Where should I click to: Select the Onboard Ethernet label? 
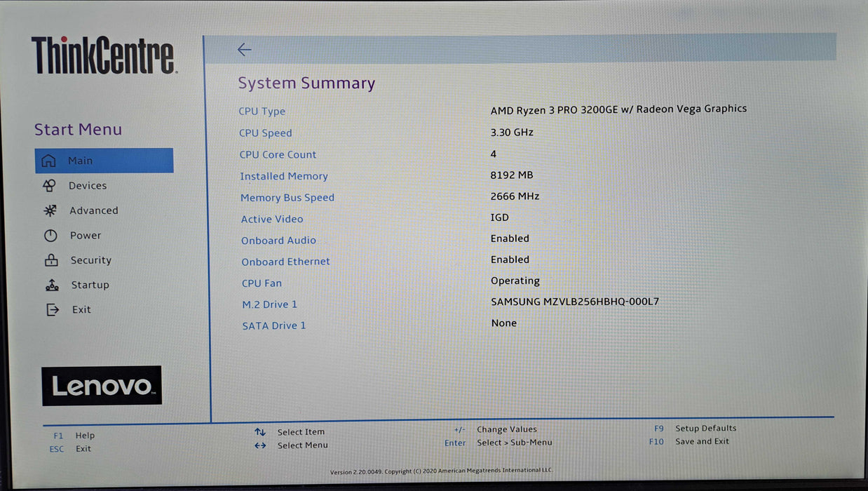coord(286,262)
